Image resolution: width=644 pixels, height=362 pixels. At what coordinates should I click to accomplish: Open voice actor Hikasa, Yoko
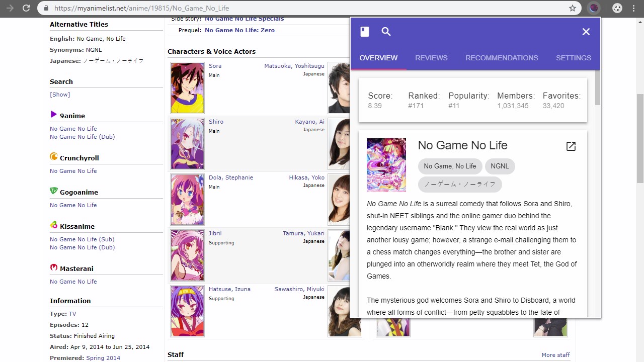coord(307,177)
